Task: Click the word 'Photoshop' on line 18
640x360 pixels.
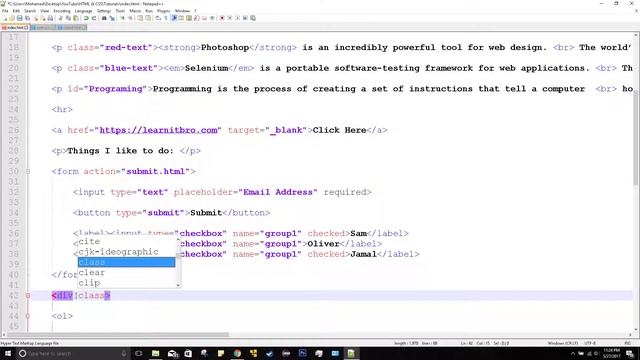Action: [x=225, y=47]
